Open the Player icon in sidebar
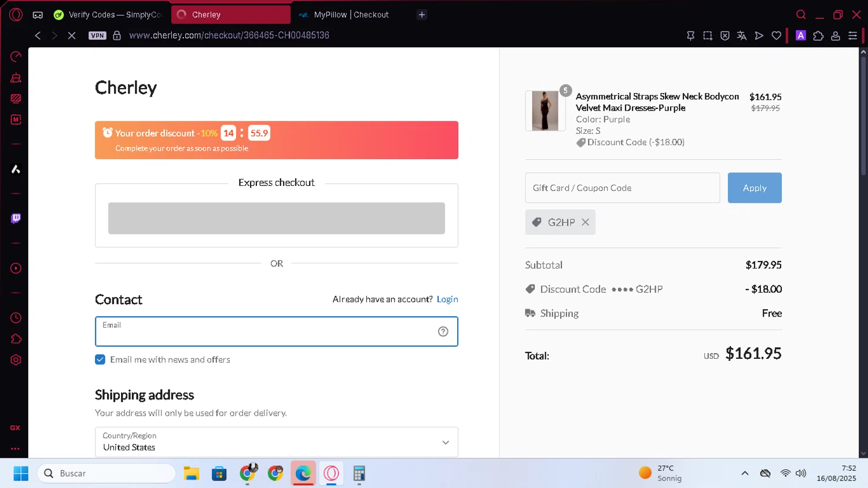 (16, 268)
